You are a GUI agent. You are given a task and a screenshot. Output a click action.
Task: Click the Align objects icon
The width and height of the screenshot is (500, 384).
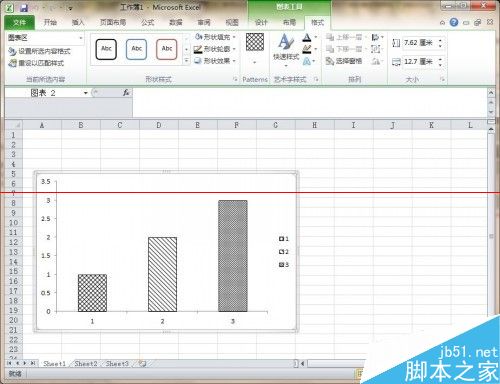[x=376, y=37]
